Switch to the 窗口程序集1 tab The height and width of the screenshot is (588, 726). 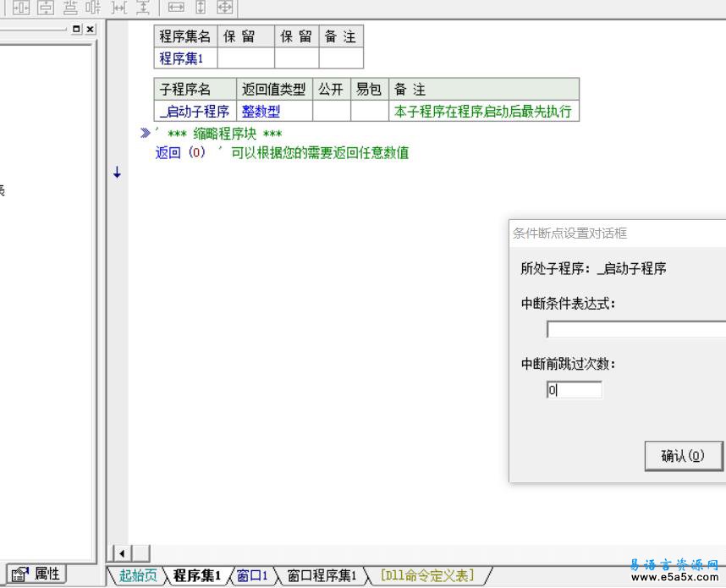[322, 575]
